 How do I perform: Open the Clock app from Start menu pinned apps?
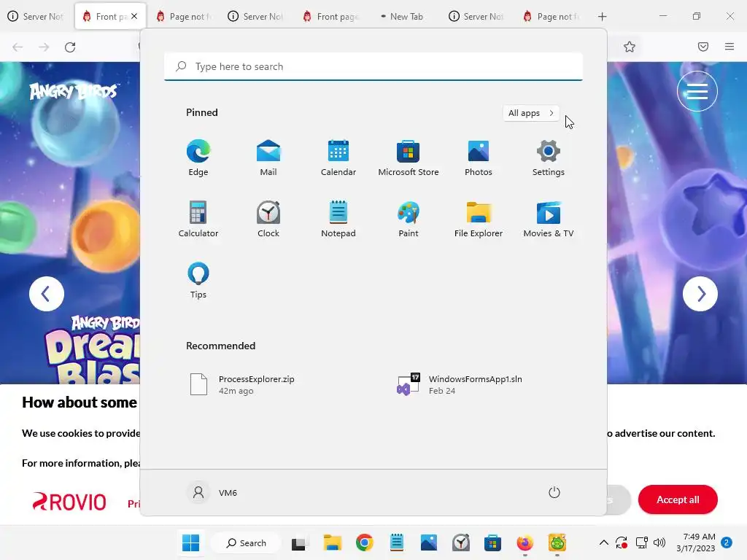point(268,219)
